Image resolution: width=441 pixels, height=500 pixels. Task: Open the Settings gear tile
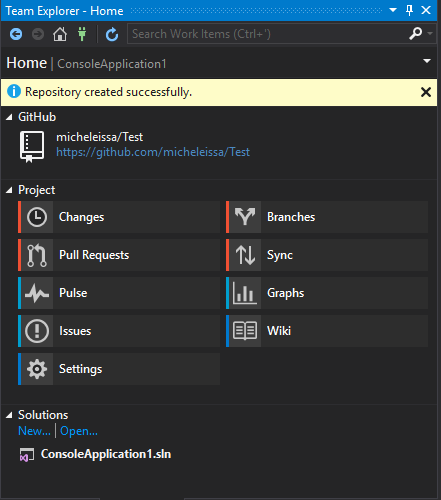(x=119, y=369)
